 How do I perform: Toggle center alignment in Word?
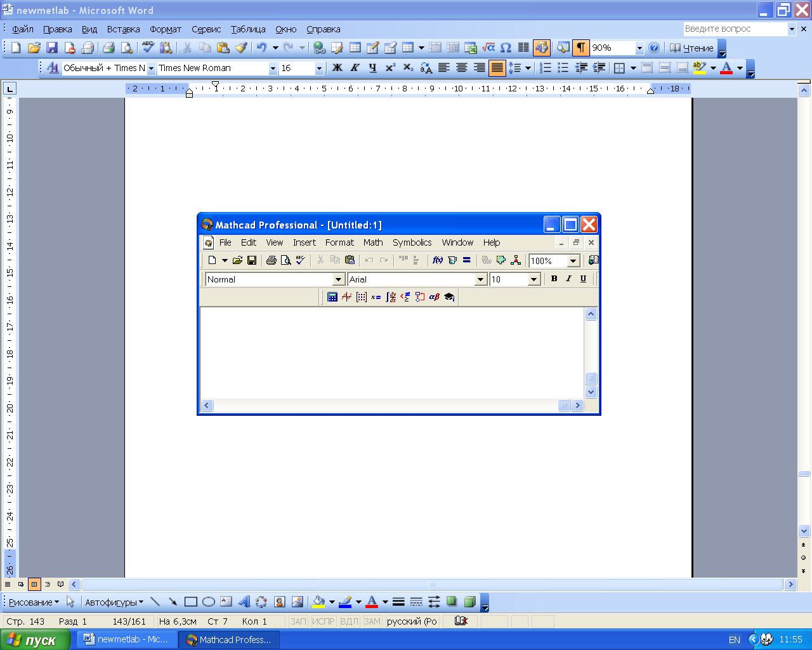coord(462,68)
